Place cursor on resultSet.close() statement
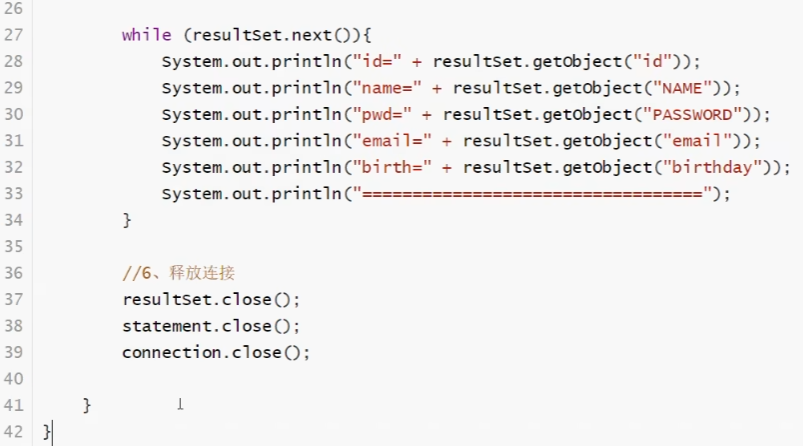This screenshot has height=446, width=803. (x=210, y=299)
